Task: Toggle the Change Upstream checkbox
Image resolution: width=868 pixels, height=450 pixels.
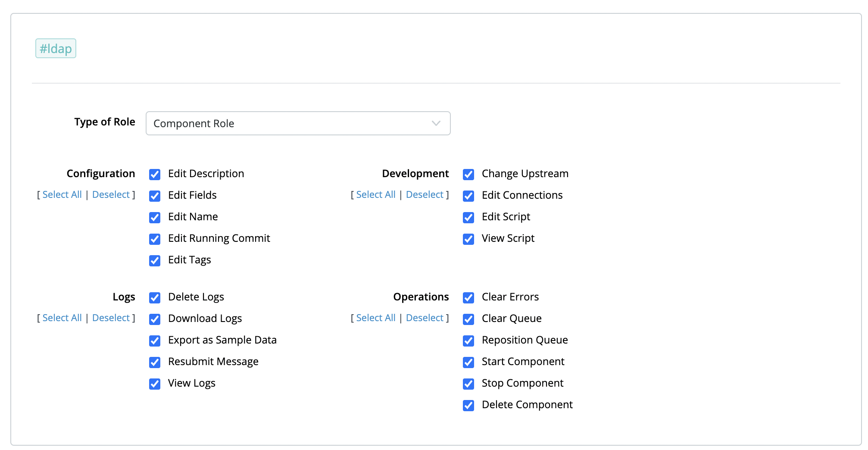Action: pyautogui.click(x=468, y=175)
